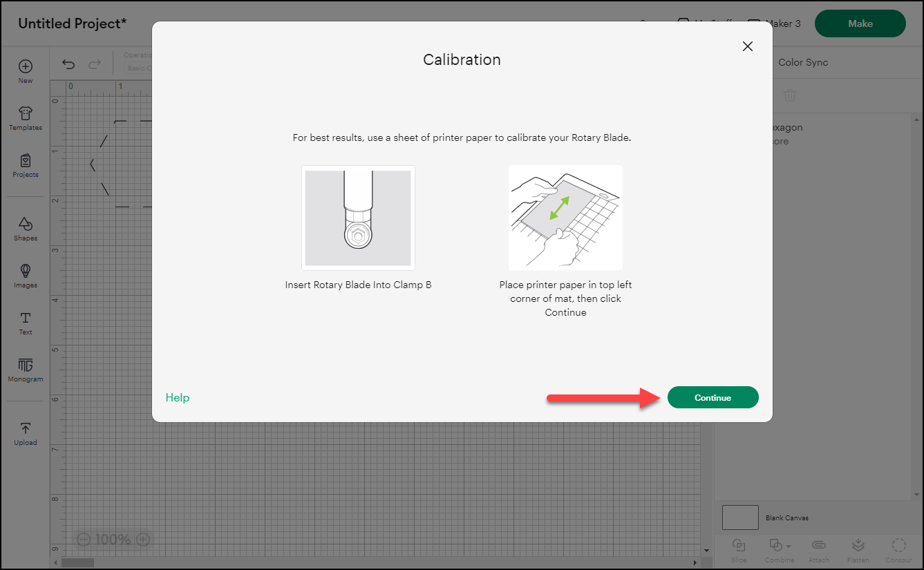View Projects from the sidebar
The image size is (924, 570).
click(25, 165)
